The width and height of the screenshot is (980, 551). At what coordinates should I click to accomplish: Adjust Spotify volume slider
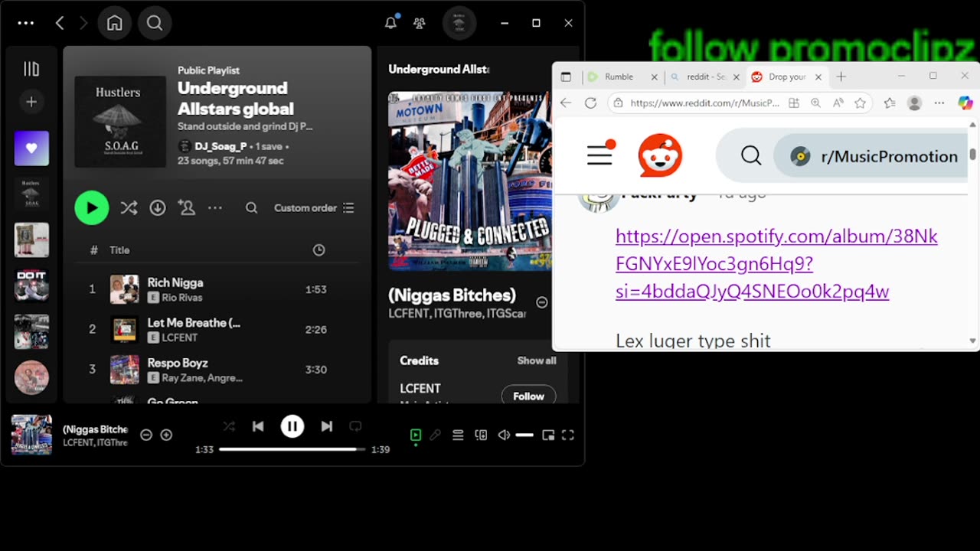[x=524, y=435]
